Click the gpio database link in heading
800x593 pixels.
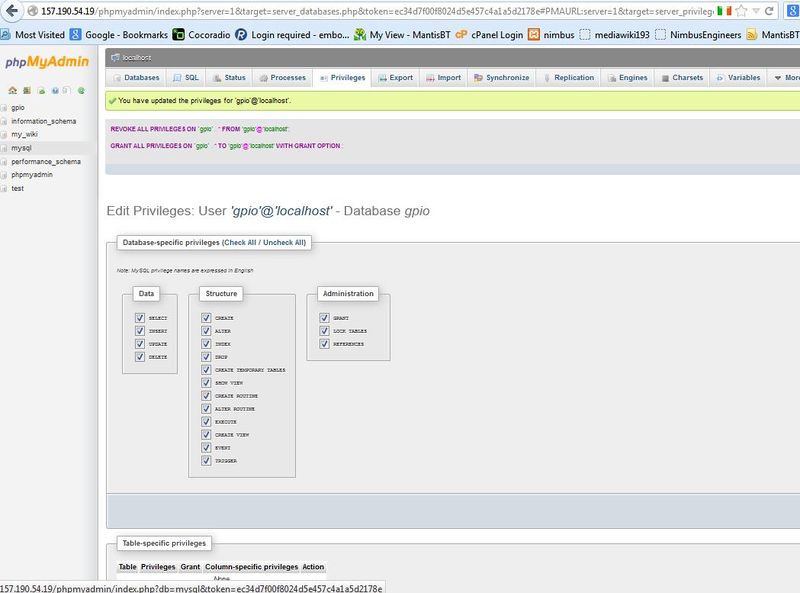tap(417, 211)
